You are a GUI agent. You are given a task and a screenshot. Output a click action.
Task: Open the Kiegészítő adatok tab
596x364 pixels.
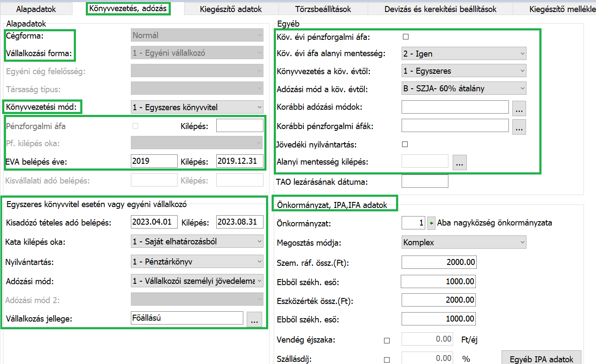click(230, 9)
